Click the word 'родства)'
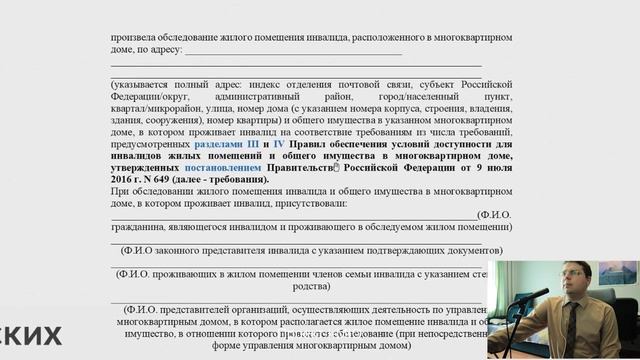This screenshot has width=640, height=360. point(311,286)
